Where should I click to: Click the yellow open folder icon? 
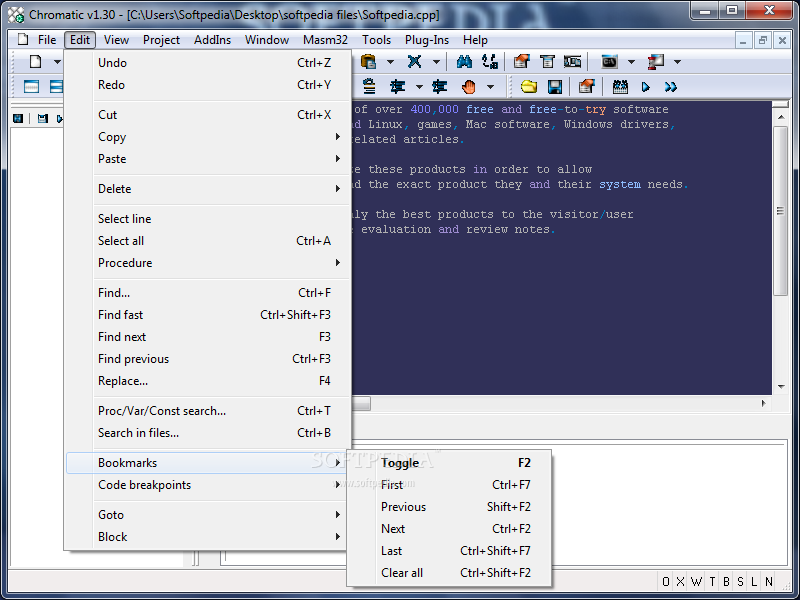(x=529, y=87)
